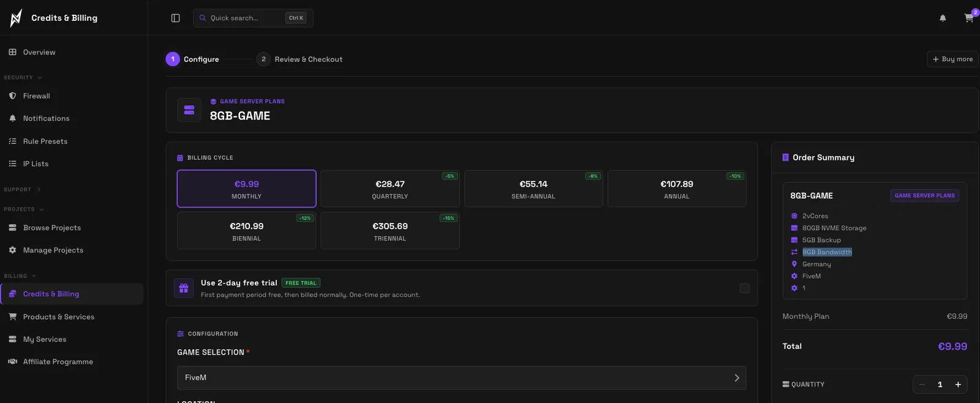This screenshot has height=403, width=980.
Task: Collapse the Security sidebar section
Action: [x=23, y=78]
